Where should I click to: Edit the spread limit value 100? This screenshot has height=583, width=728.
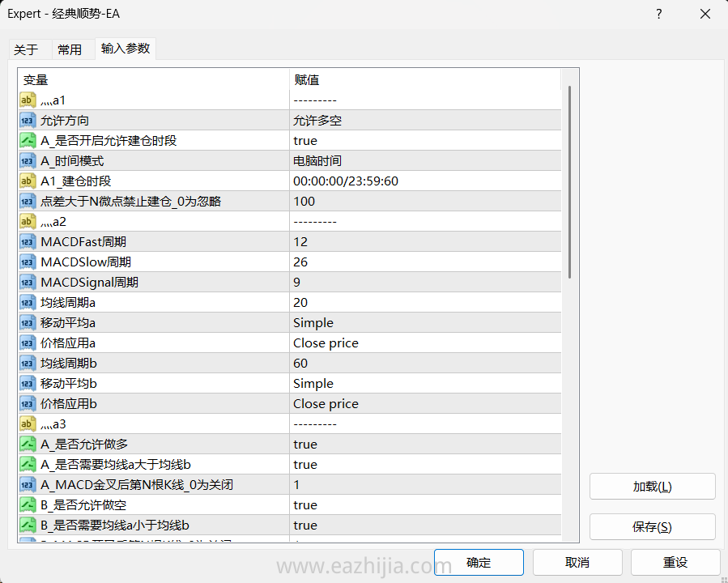pyautogui.click(x=425, y=201)
